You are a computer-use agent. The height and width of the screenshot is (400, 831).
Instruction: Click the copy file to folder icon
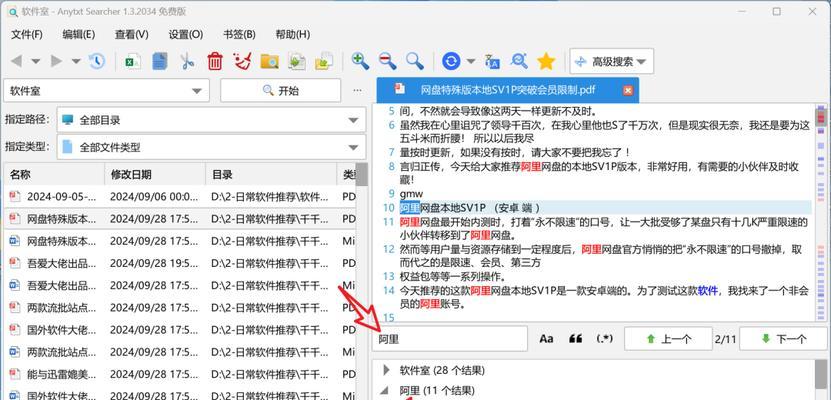point(297,61)
